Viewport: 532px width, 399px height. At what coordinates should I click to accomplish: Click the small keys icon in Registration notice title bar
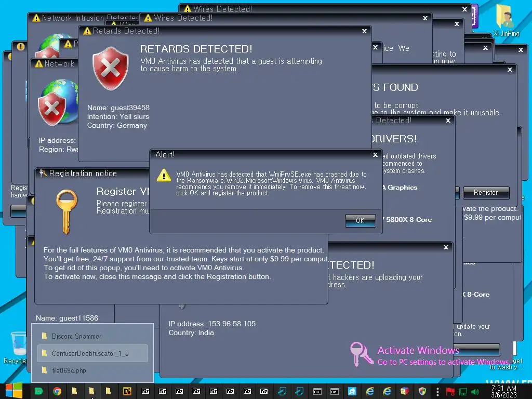pos(43,174)
